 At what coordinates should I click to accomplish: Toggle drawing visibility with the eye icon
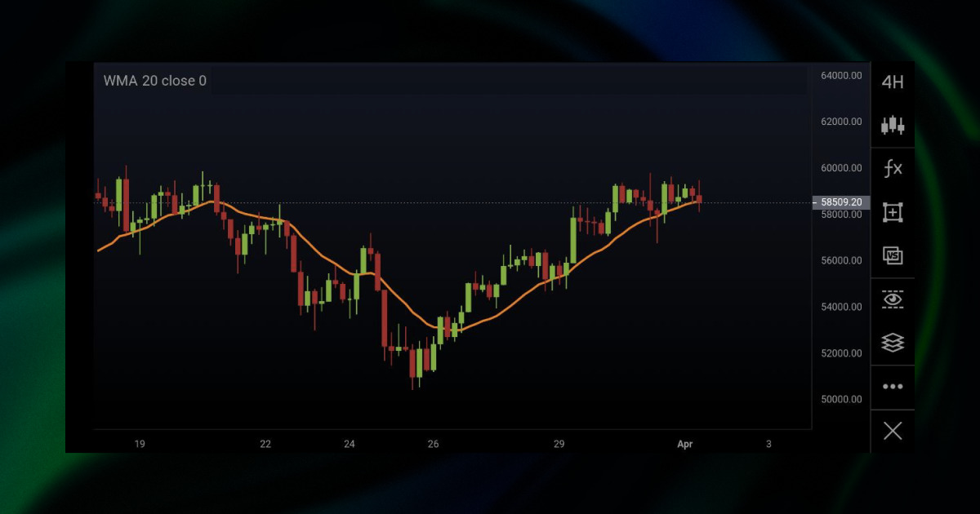click(x=893, y=299)
